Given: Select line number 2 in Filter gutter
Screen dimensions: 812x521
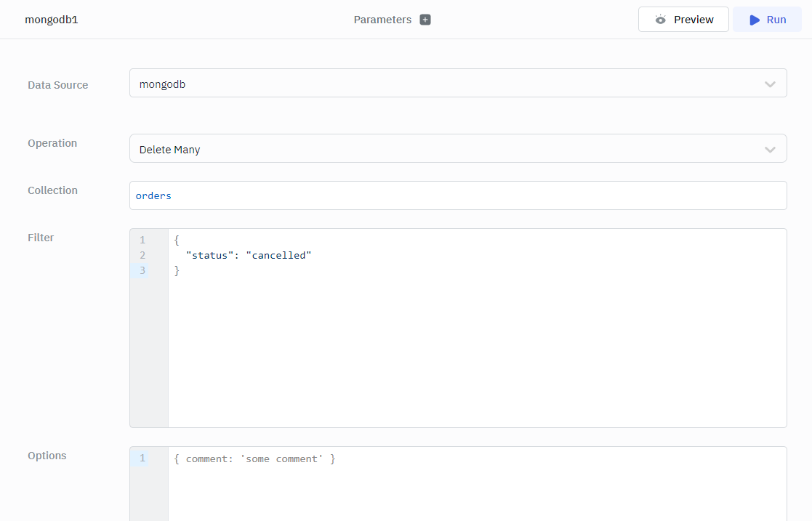Looking at the screenshot, I should pyautogui.click(x=142, y=255).
